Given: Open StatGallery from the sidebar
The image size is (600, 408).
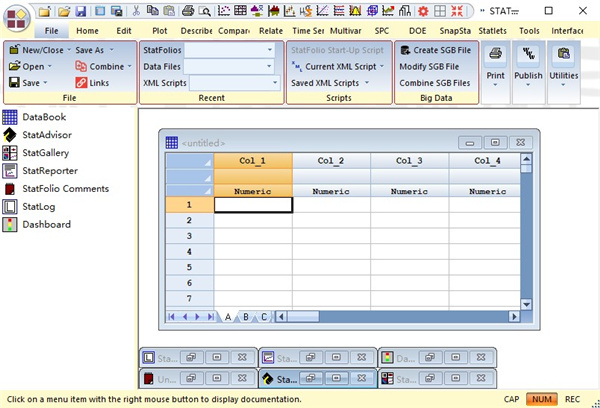Looking at the screenshot, I should 10,153.
